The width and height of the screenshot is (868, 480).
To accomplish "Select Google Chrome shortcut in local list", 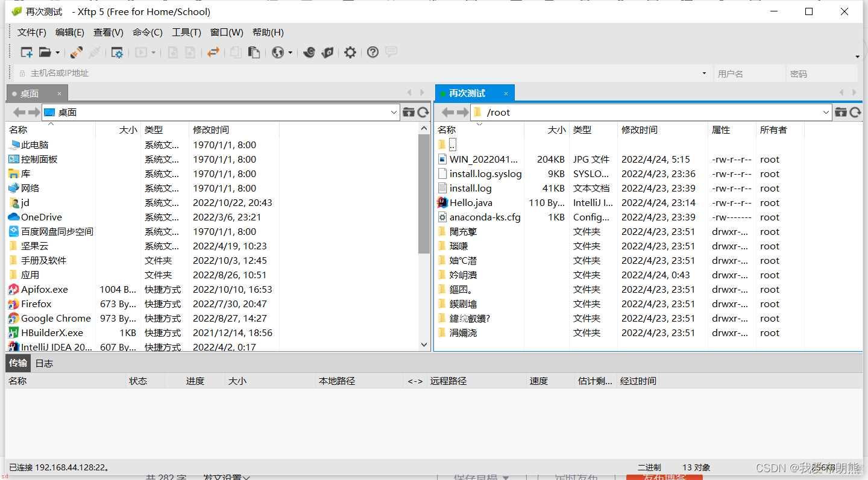I will 55,319.
